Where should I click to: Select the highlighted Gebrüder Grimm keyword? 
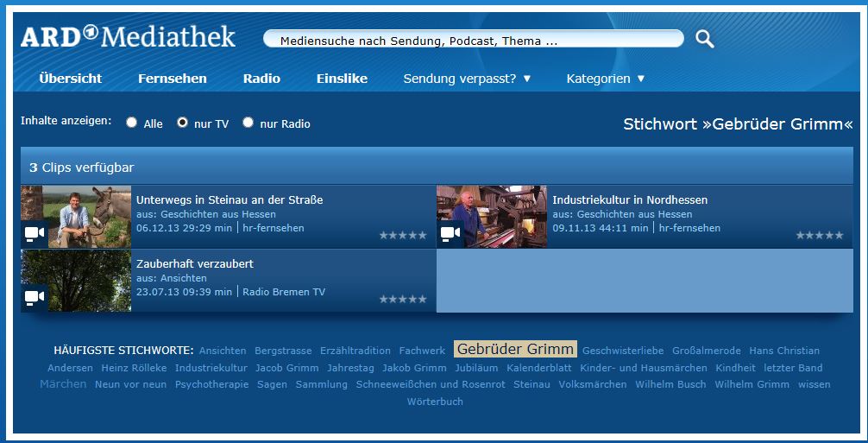[515, 350]
